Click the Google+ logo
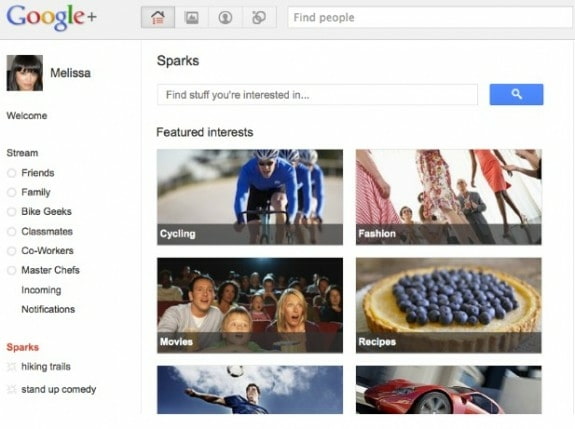Viewport: 575px width, 429px height. pyautogui.click(x=51, y=18)
